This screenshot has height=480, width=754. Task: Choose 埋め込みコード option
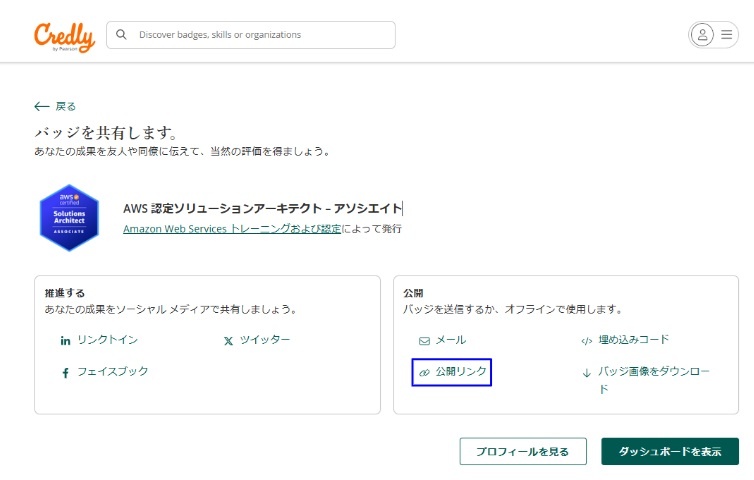[x=634, y=340]
